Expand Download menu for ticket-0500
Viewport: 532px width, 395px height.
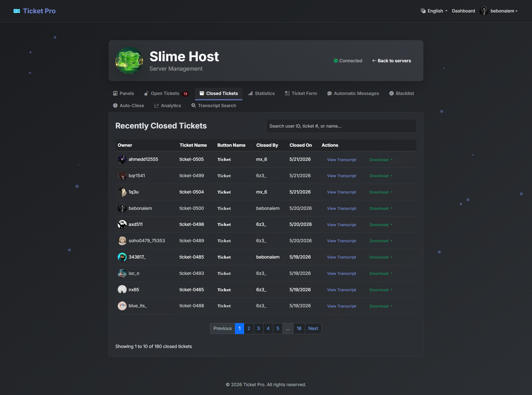pyautogui.click(x=381, y=208)
